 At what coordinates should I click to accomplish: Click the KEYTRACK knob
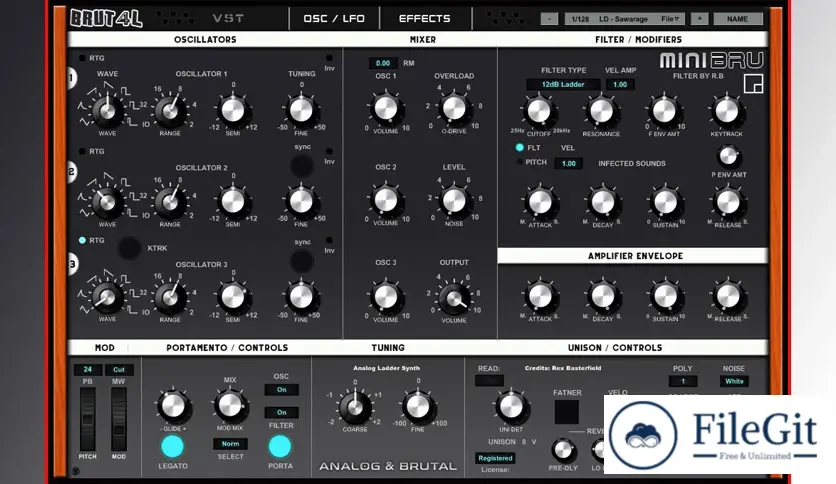[727, 111]
